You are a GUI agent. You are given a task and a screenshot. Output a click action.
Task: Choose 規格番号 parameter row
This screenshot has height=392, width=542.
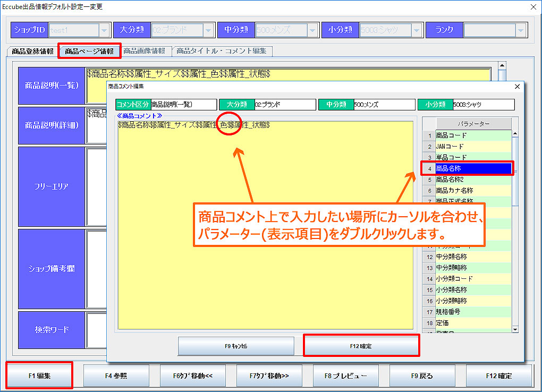pos(473,312)
